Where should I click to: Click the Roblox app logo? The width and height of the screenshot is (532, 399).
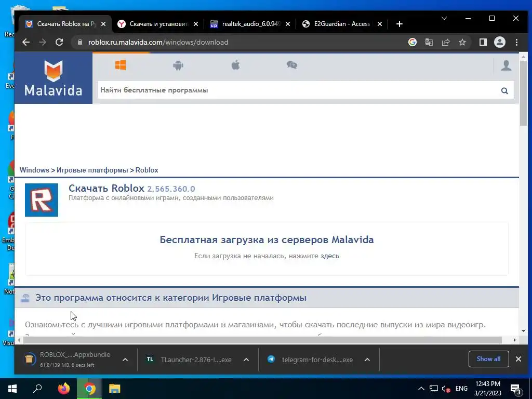coord(42,200)
